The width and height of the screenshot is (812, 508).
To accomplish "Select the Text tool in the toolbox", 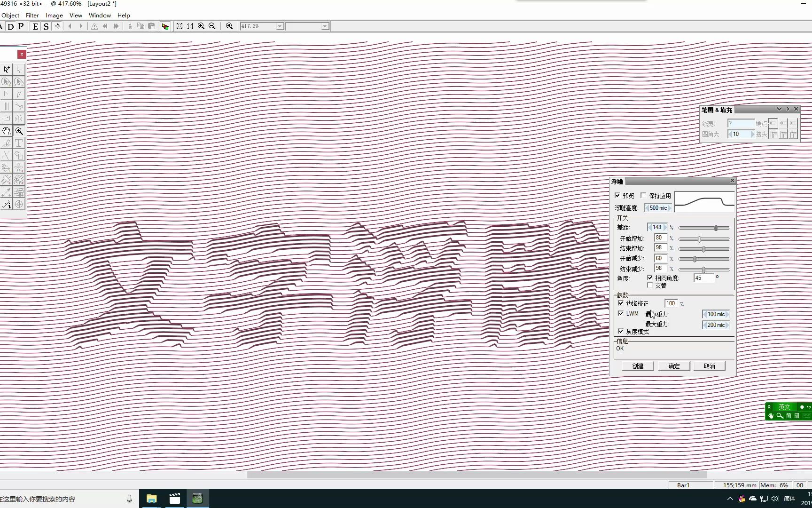I will pyautogui.click(x=19, y=143).
